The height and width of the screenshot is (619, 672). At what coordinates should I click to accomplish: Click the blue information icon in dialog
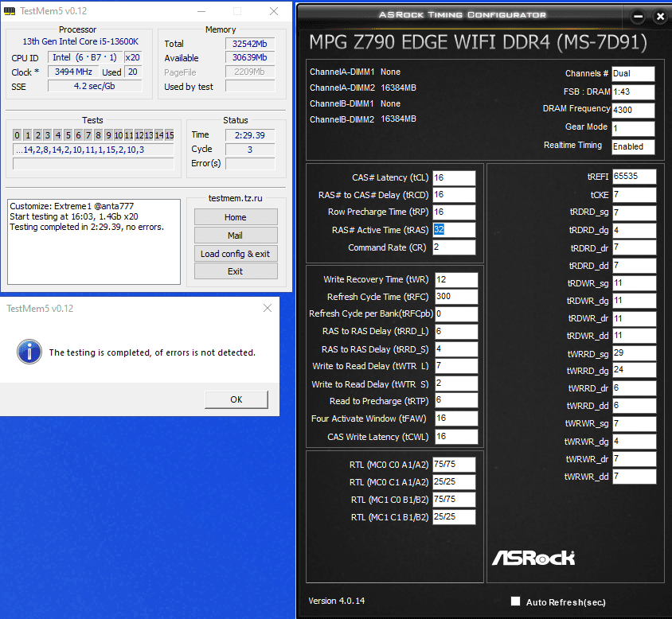29,352
